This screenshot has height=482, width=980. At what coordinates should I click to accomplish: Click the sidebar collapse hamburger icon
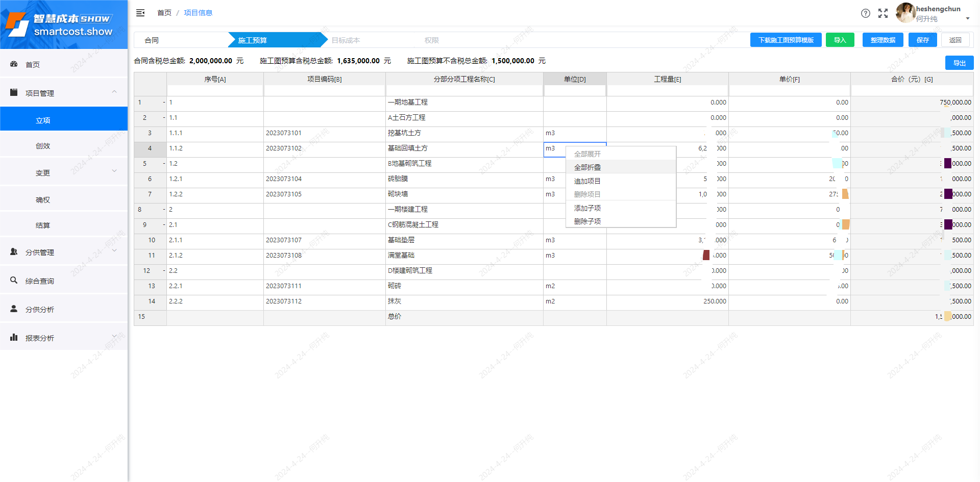[140, 13]
